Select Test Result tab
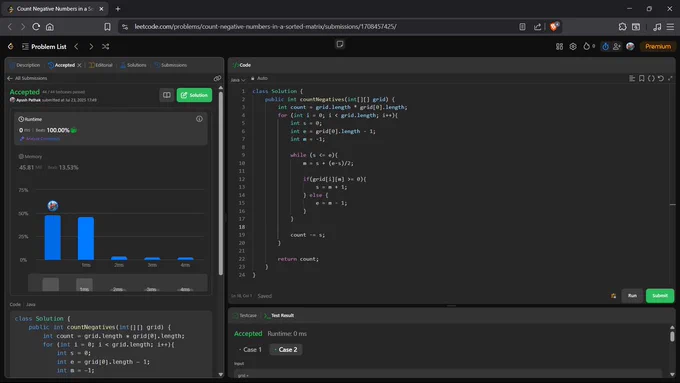This screenshot has height=383, width=680. (279, 316)
